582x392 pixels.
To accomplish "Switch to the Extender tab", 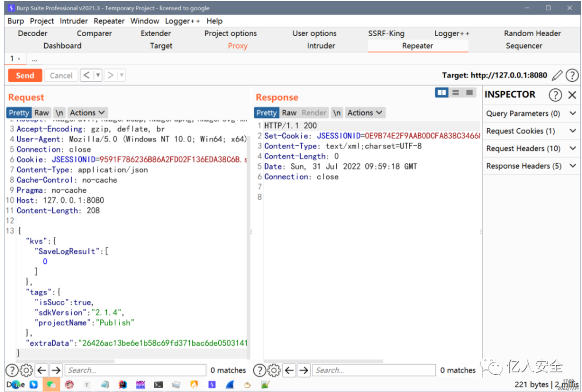I will click(156, 33).
